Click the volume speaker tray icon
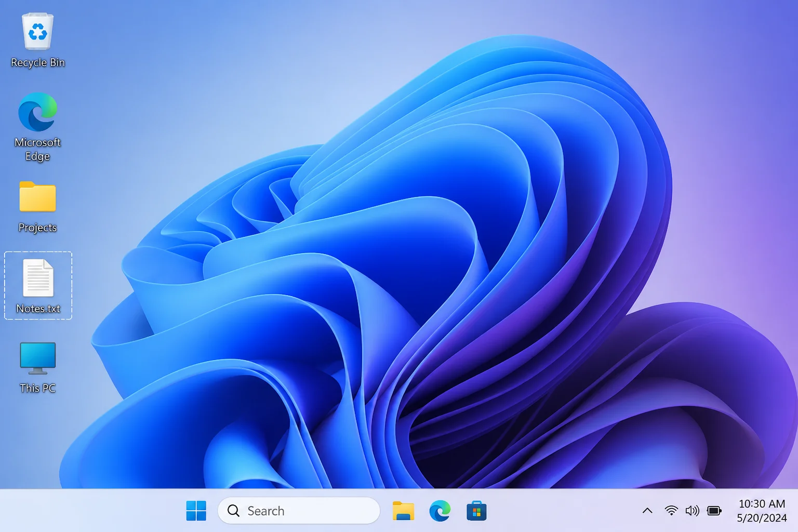The width and height of the screenshot is (798, 532). click(x=692, y=511)
